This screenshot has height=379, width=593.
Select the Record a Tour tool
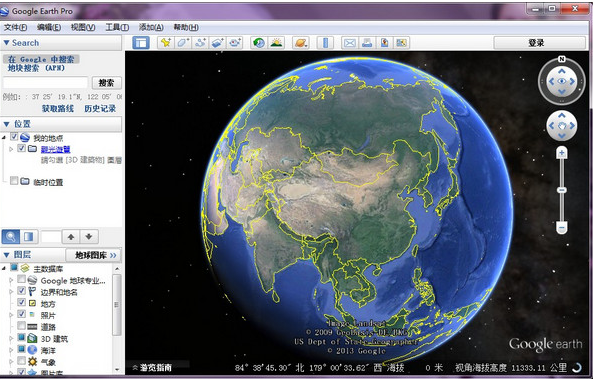235,43
